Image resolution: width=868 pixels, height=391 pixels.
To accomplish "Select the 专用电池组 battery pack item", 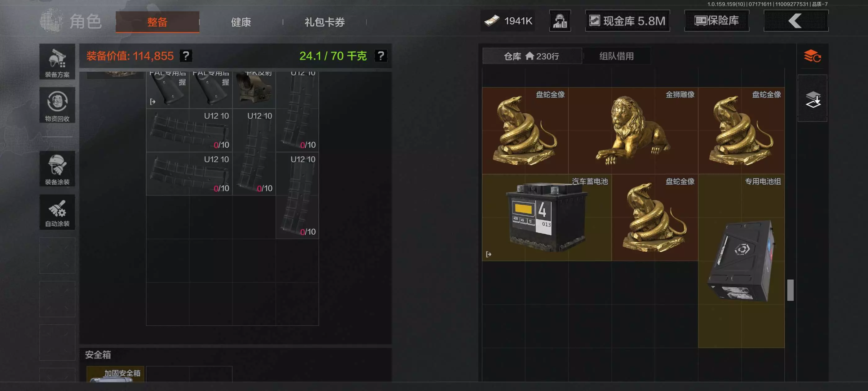I will pyautogui.click(x=741, y=261).
